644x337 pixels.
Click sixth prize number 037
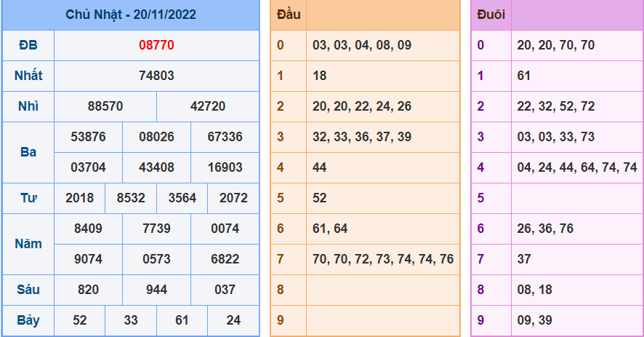point(225,290)
